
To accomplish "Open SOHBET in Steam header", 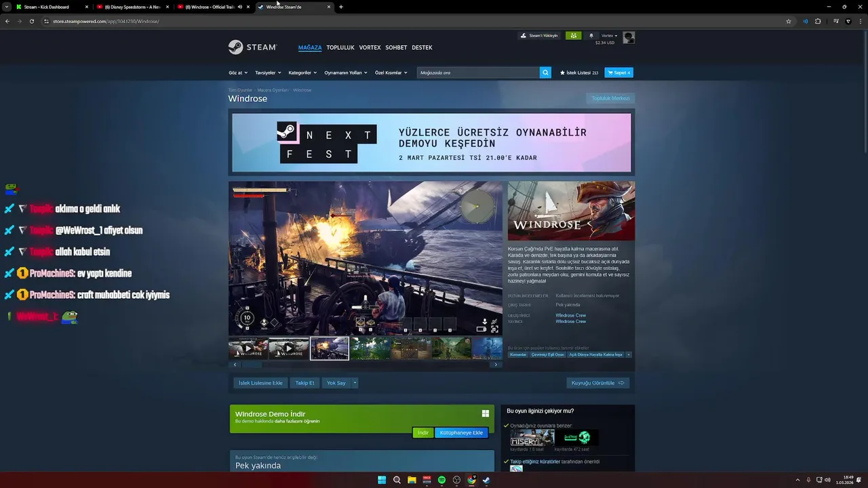I will pos(397,47).
